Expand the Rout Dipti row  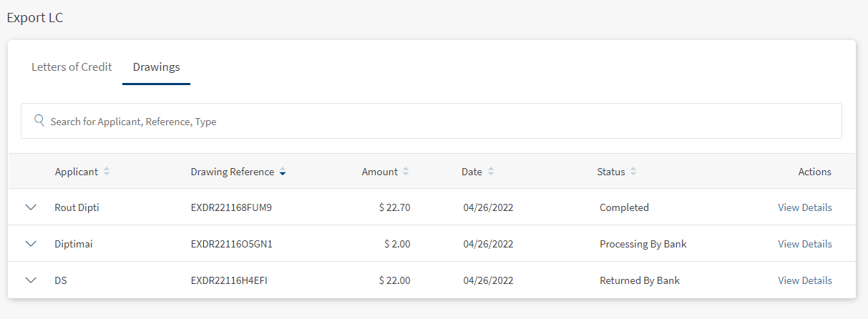coord(30,207)
